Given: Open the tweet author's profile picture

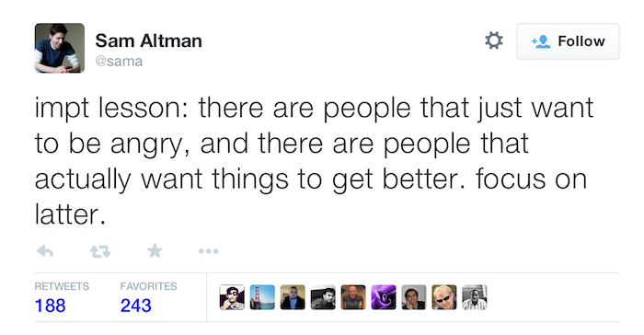Looking at the screenshot, I should coord(60,48).
